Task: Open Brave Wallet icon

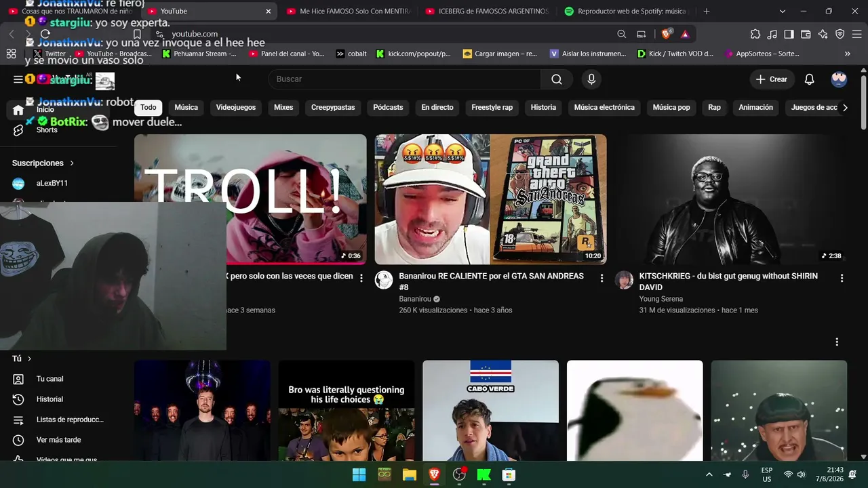Action: pyautogui.click(x=806, y=34)
